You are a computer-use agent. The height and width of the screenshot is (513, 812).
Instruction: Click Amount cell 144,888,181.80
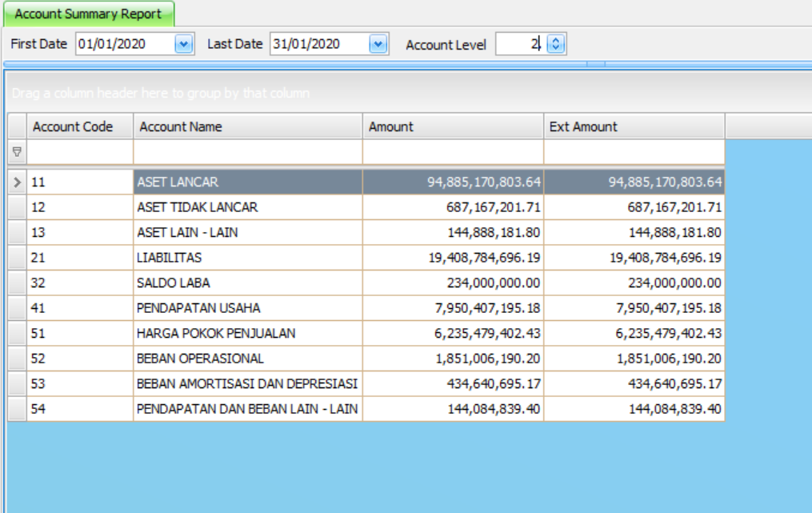click(x=453, y=232)
